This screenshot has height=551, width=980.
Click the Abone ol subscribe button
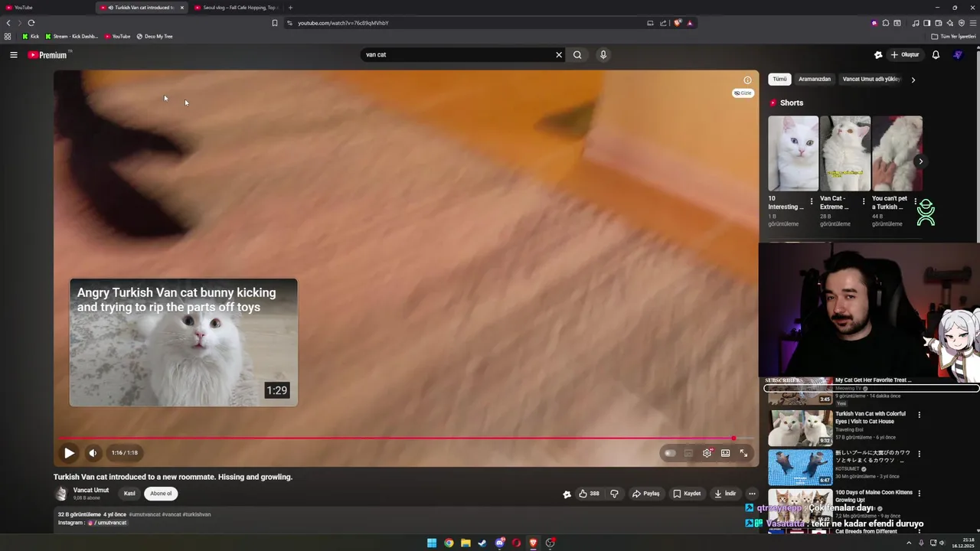pyautogui.click(x=161, y=494)
